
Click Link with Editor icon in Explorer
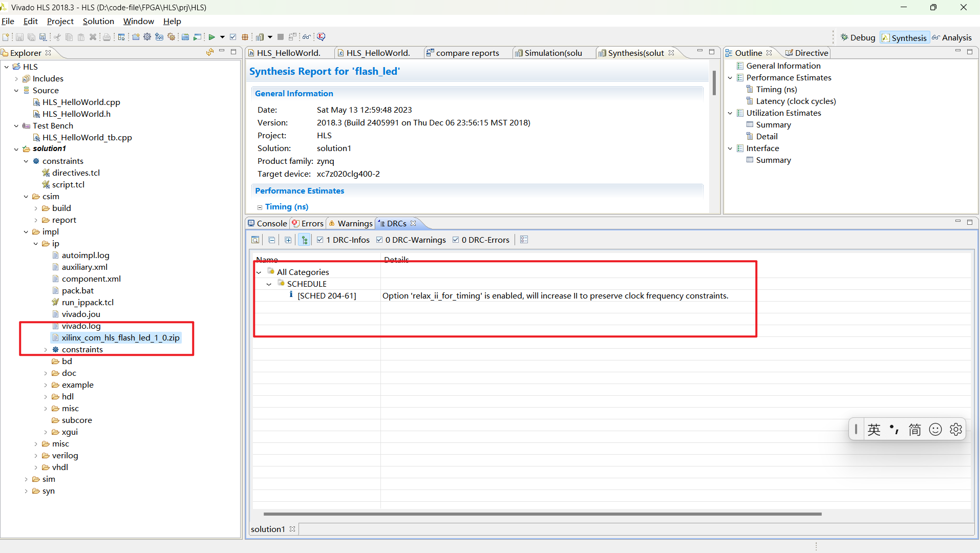pyautogui.click(x=210, y=52)
